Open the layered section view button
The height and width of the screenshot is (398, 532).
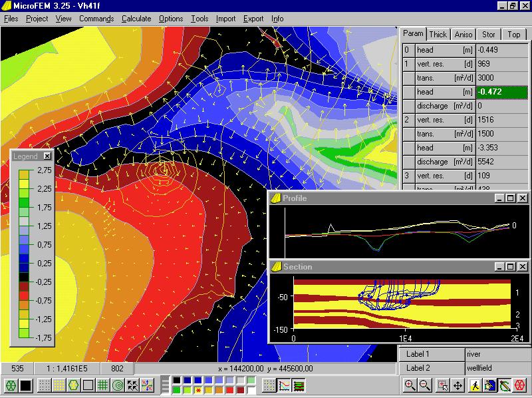[299, 385]
